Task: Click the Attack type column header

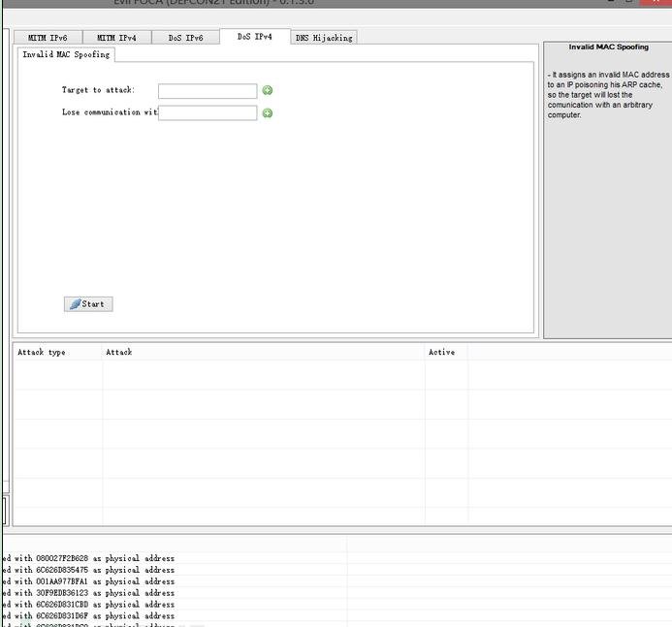Action: coord(42,353)
